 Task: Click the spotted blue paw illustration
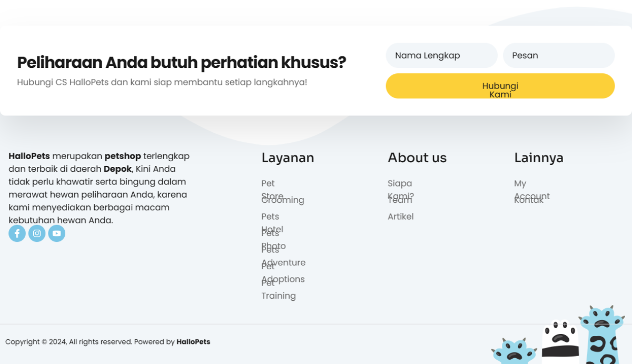pyautogui.click(x=602, y=335)
